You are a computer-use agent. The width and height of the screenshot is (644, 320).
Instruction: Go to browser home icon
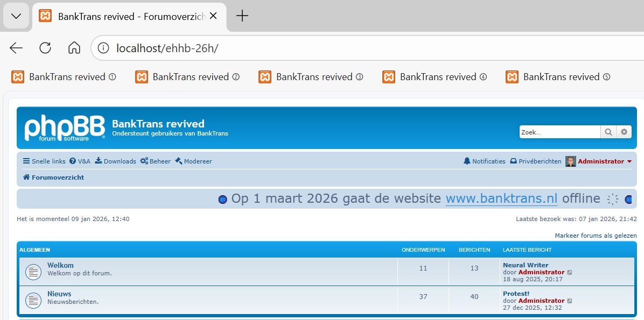click(x=74, y=48)
